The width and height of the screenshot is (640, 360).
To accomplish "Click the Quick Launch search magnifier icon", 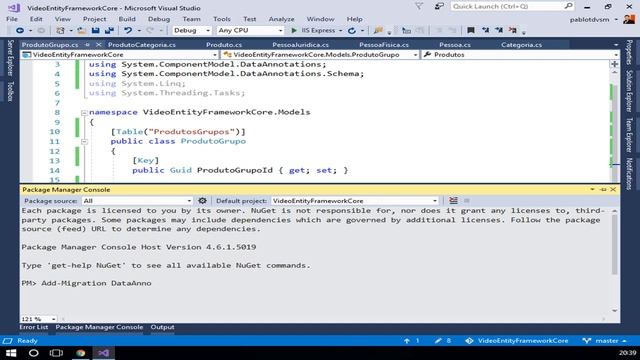I will pos(568,6).
